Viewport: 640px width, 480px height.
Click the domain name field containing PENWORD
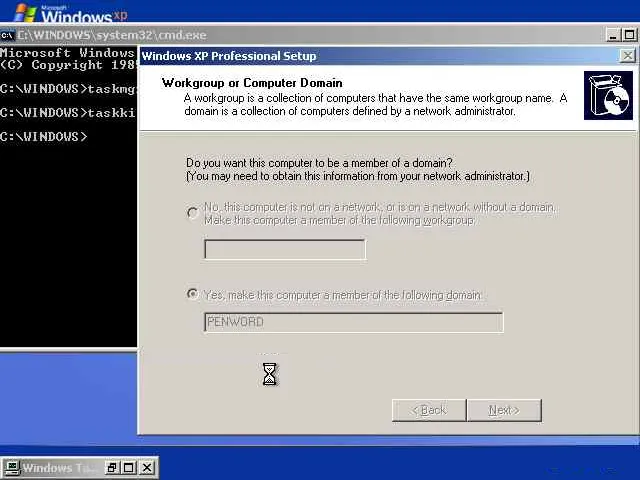point(353,322)
